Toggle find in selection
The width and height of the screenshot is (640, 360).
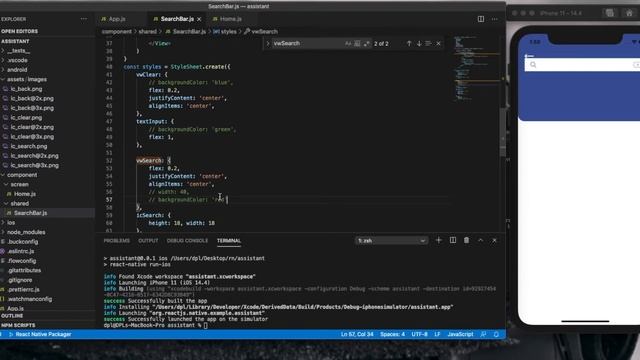(428, 43)
